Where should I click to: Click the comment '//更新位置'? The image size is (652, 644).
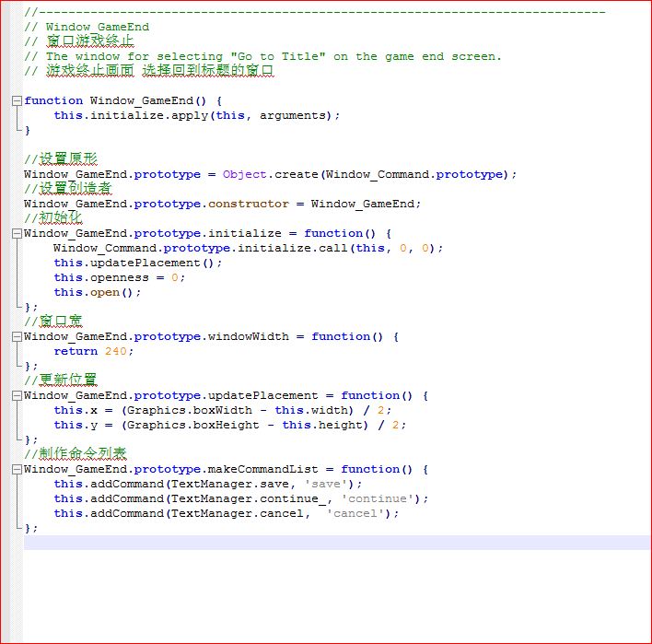tap(61, 381)
